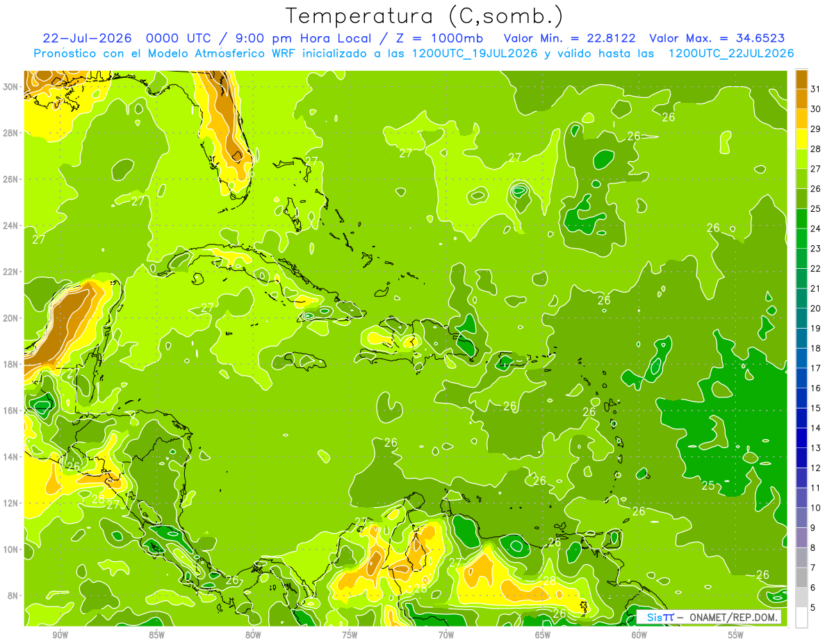Click legend swatch between 29 and 30
The width and height of the screenshot is (834, 644).
click(801, 119)
